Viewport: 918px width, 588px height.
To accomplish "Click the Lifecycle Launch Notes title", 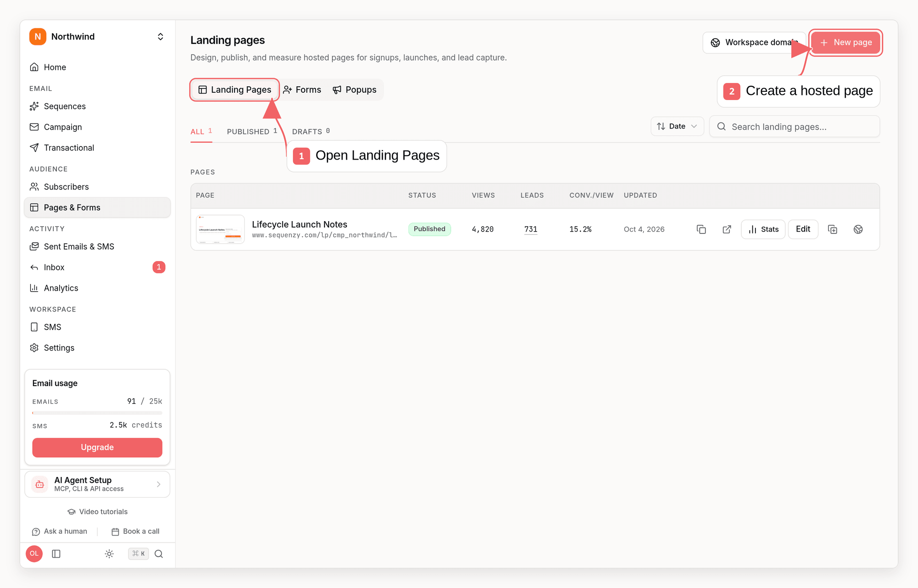I will [x=300, y=224].
